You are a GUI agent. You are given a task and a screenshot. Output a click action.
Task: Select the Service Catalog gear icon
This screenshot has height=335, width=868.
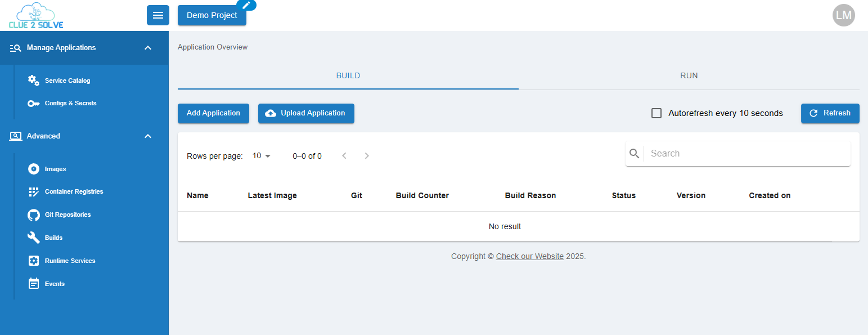pos(33,80)
